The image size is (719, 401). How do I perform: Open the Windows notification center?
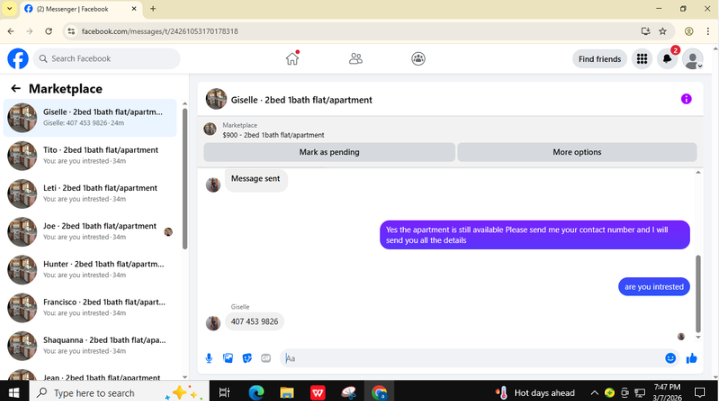(700, 393)
